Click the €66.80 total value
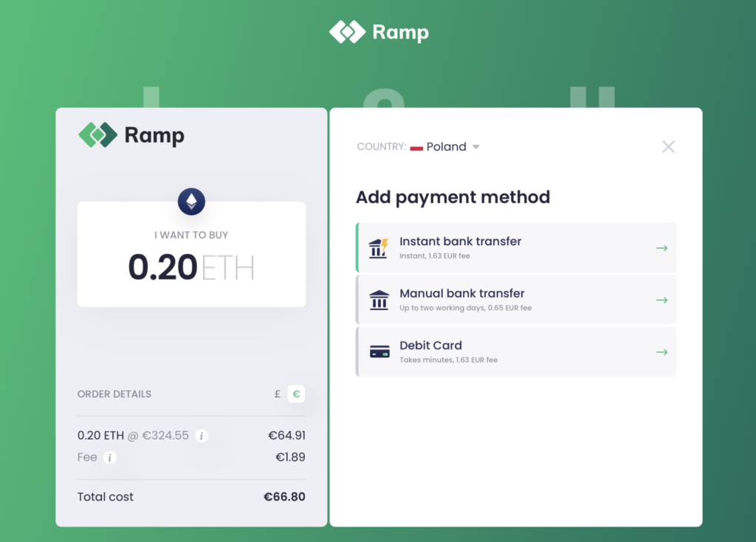Image resolution: width=756 pixels, height=542 pixels. pyautogui.click(x=284, y=497)
